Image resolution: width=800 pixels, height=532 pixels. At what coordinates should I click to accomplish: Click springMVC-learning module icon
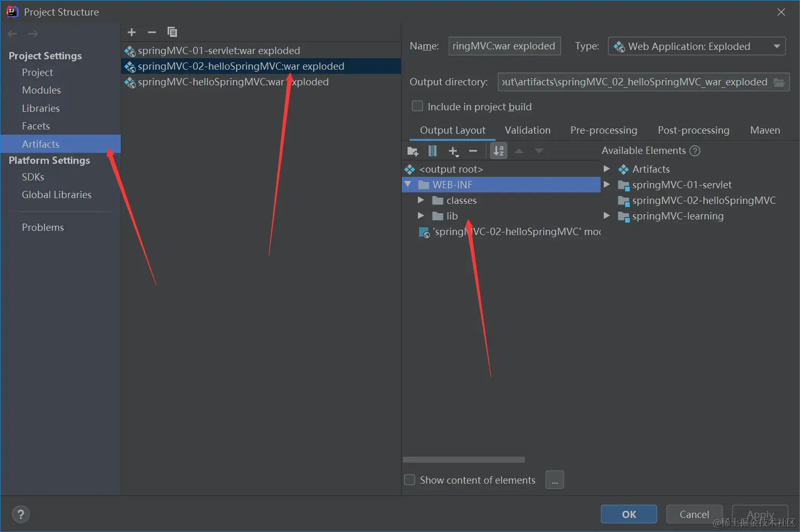pyautogui.click(x=624, y=216)
